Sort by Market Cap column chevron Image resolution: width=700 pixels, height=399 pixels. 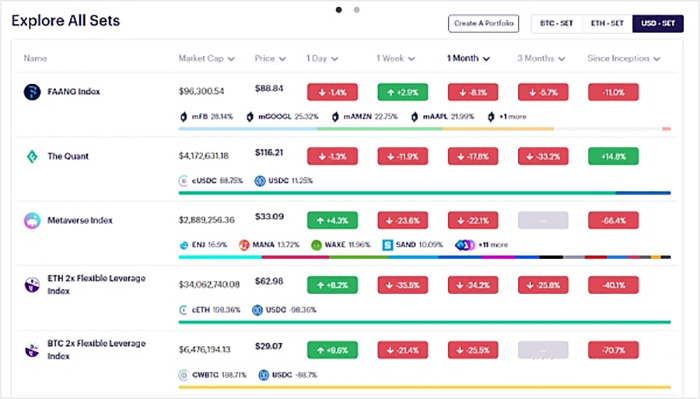coord(231,59)
